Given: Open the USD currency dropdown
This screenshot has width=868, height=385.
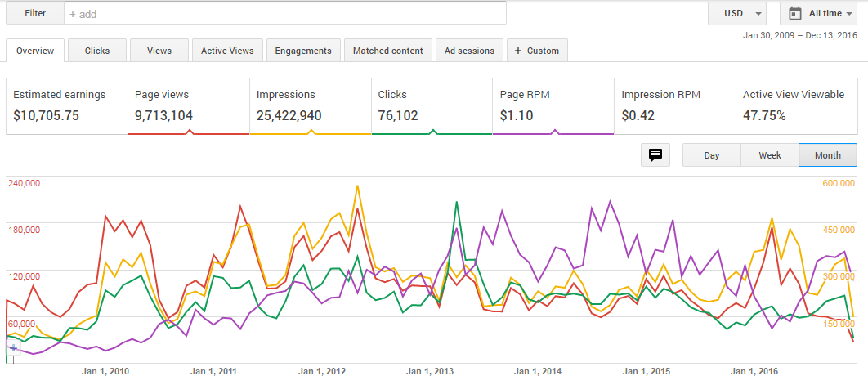Looking at the screenshot, I should [737, 13].
